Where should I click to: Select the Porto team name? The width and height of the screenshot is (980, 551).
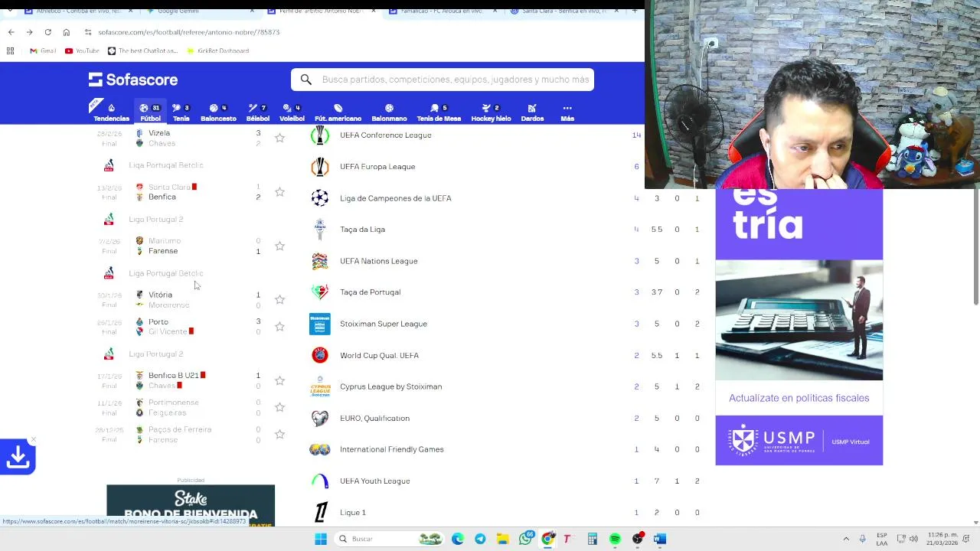[158, 322]
